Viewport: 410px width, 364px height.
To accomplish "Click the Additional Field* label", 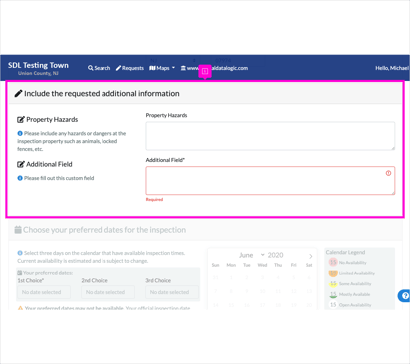I will coord(165,160).
